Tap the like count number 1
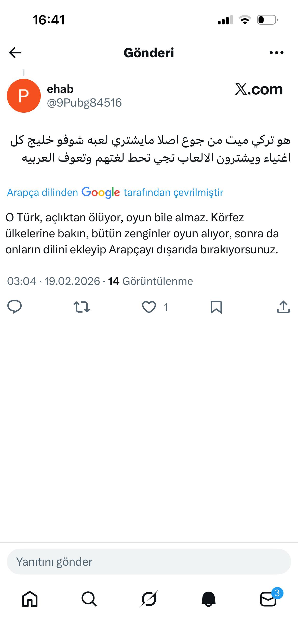This screenshot has width=298, height=644. pyautogui.click(x=166, y=307)
